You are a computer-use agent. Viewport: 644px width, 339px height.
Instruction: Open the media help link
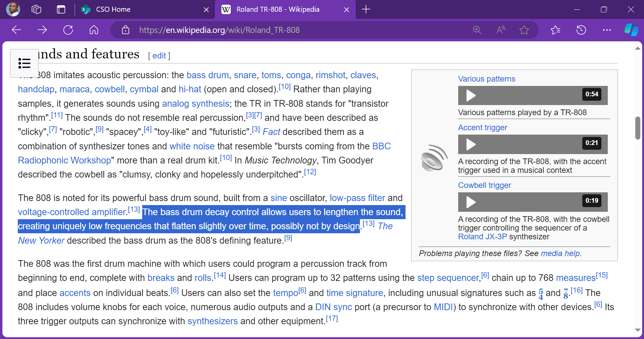tap(560, 253)
